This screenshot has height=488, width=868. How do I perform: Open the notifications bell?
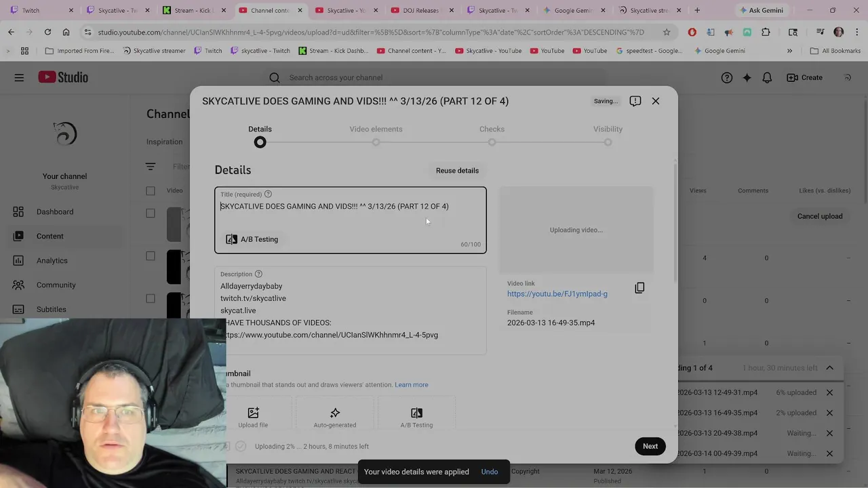(767, 77)
